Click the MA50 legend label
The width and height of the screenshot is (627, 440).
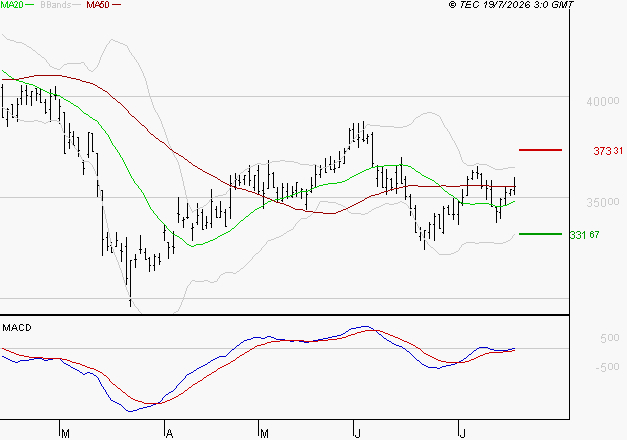click(98, 5)
